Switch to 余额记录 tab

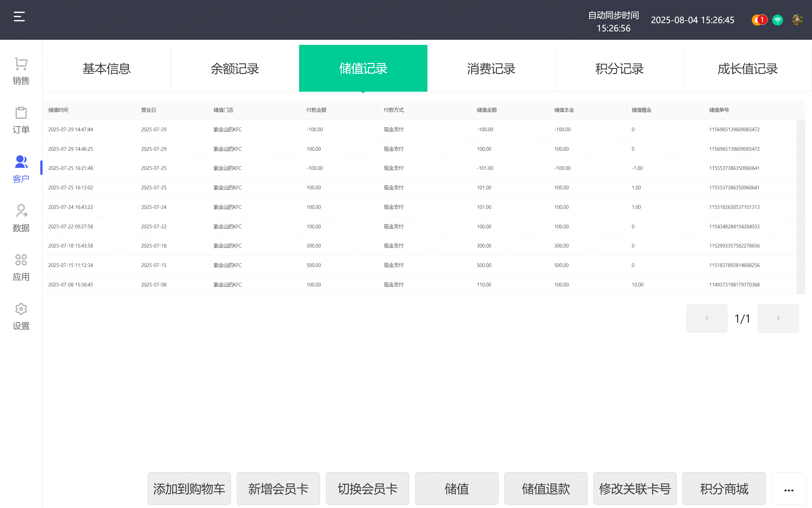(235, 68)
